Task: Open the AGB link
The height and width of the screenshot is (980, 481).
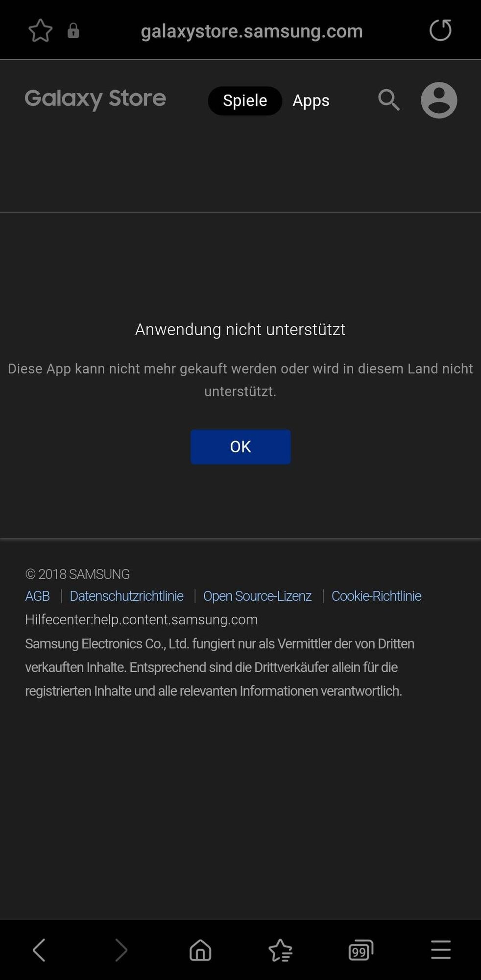Action: (38, 596)
